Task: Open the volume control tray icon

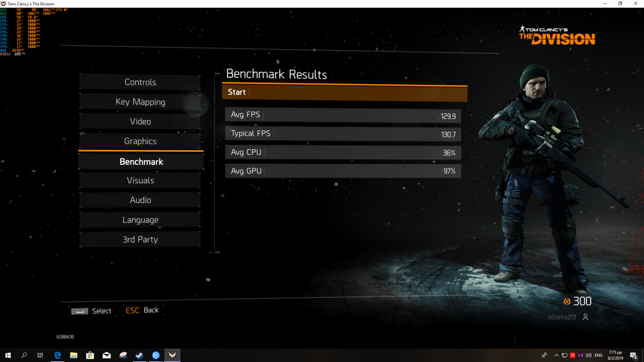Action: [589, 355]
